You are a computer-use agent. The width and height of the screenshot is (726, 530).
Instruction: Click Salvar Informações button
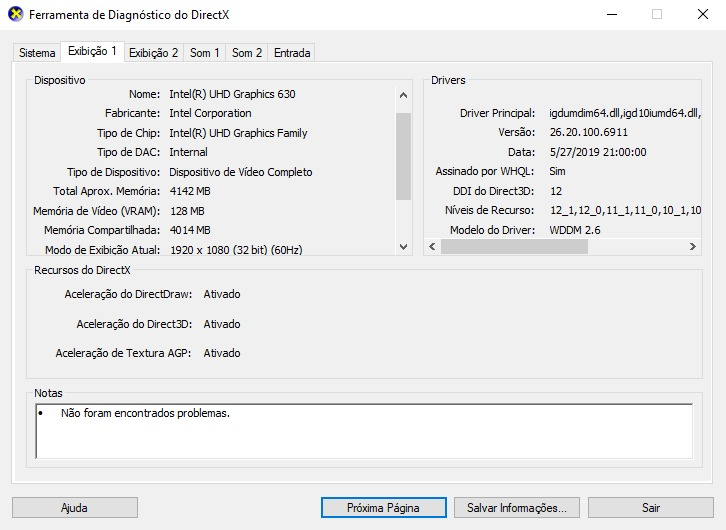click(x=517, y=508)
